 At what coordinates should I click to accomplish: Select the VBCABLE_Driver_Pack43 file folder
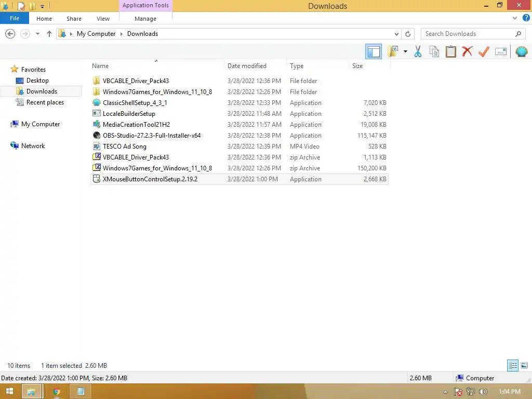tap(240, 81)
